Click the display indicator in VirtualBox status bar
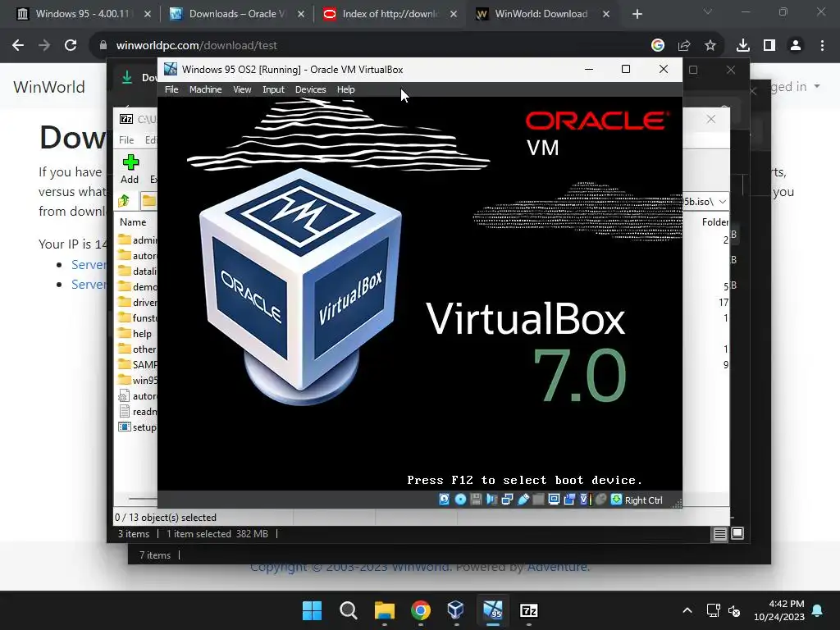 [x=554, y=500]
